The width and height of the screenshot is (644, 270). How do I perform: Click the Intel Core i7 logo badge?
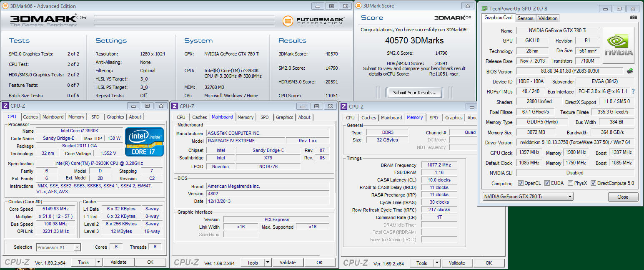point(145,141)
